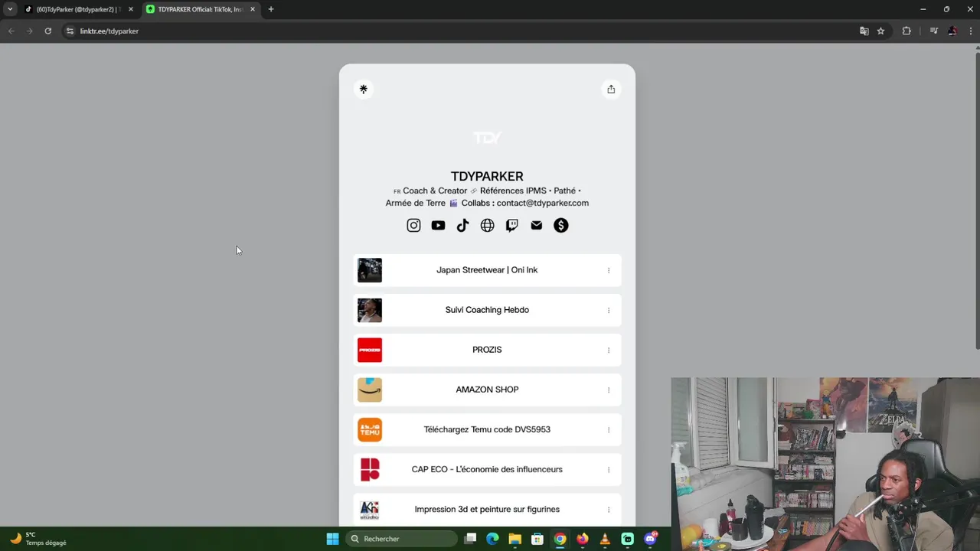Click the Rechercher taskbar search box
This screenshot has width=980, height=551.
click(x=401, y=539)
